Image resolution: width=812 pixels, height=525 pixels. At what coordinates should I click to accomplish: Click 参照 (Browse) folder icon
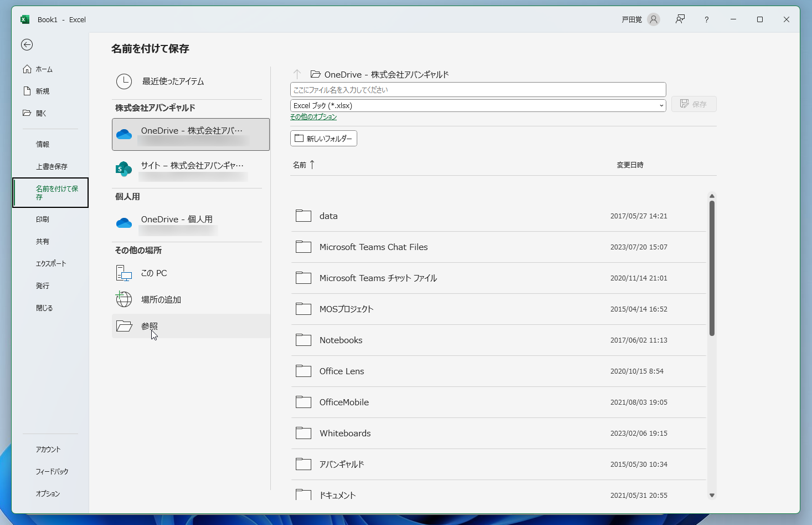pyautogui.click(x=124, y=326)
